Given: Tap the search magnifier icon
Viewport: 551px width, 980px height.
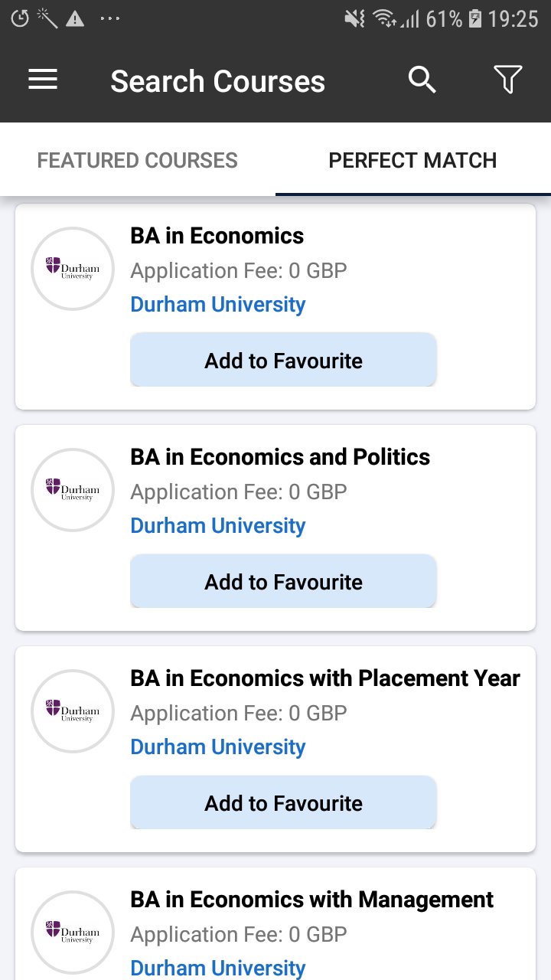Looking at the screenshot, I should pyautogui.click(x=422, y=80).
